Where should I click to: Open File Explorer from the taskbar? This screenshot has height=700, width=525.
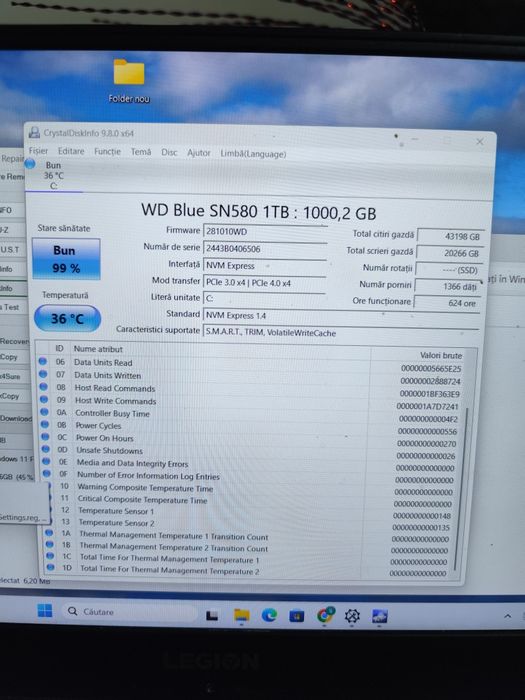242,616
